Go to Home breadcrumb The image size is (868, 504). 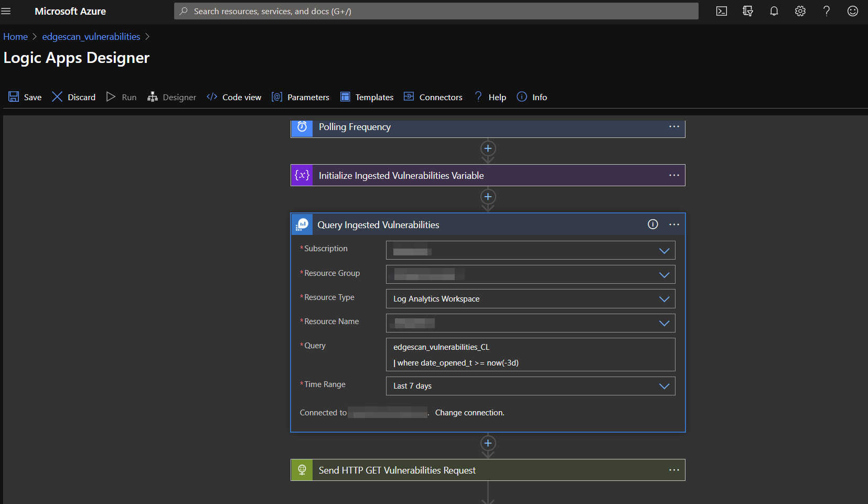(16, 37)
